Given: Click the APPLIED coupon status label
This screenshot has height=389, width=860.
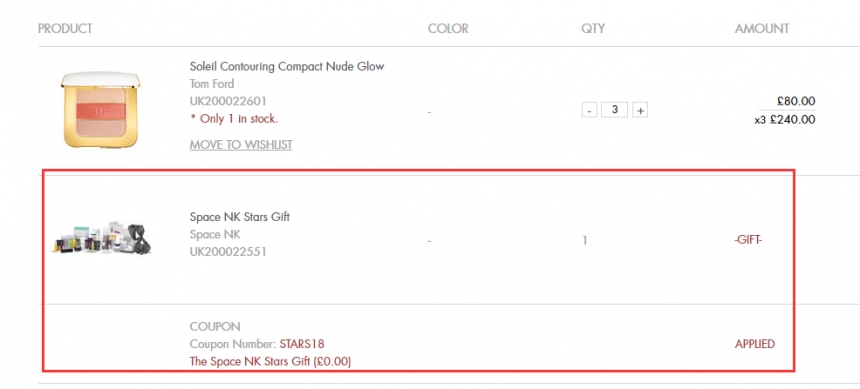Looking at the screenshot, I should pos(755,344).
